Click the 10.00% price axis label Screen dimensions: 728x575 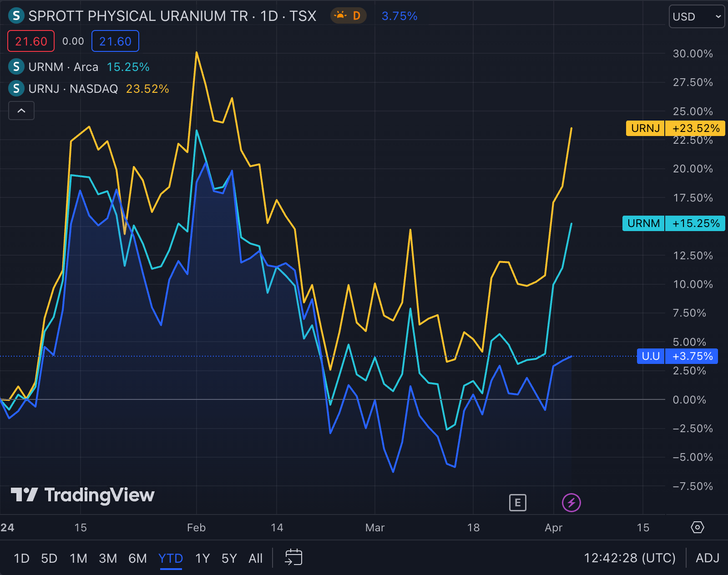693,284
